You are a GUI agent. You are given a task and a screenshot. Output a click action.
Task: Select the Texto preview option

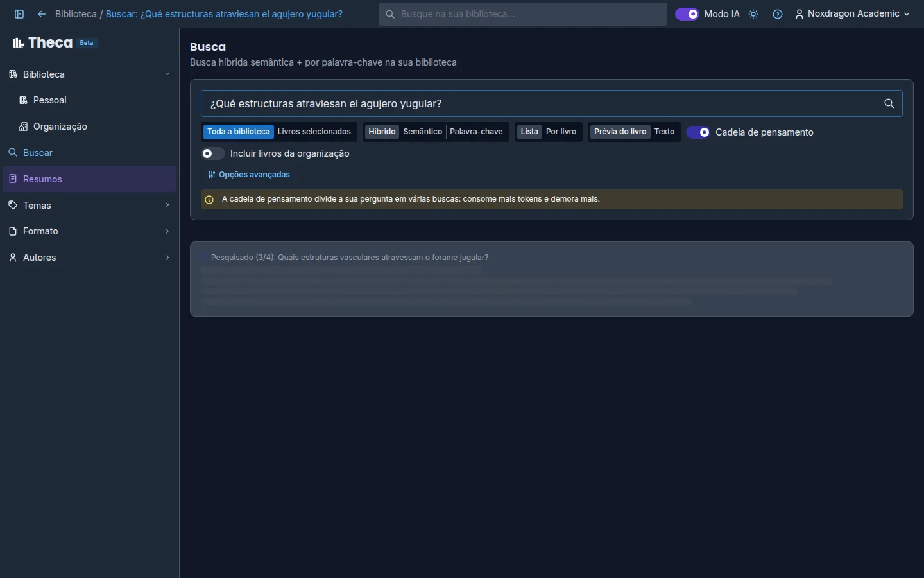(x=664, y=132)
